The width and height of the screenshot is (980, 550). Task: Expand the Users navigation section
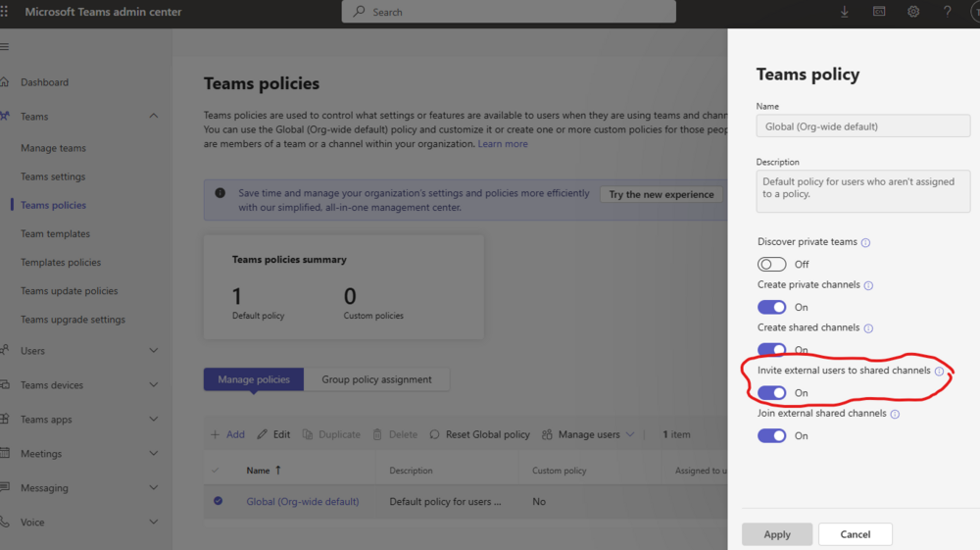154,351
